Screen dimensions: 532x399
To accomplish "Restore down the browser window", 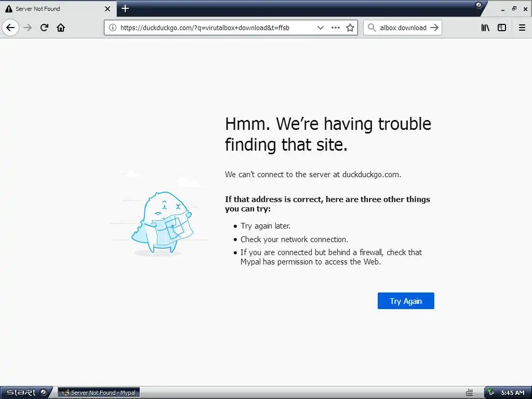I will pos(514,8).
